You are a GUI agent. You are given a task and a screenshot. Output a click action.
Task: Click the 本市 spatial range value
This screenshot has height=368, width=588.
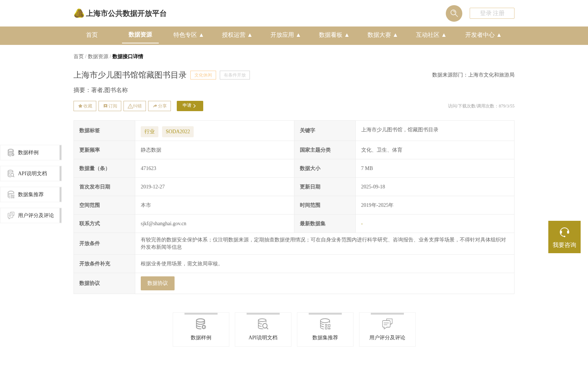[146, 205]
